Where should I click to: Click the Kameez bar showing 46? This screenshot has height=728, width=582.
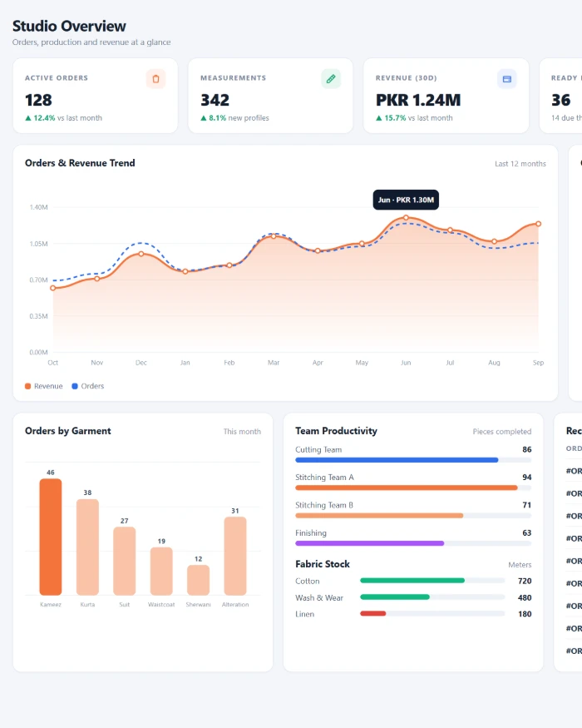51,537
